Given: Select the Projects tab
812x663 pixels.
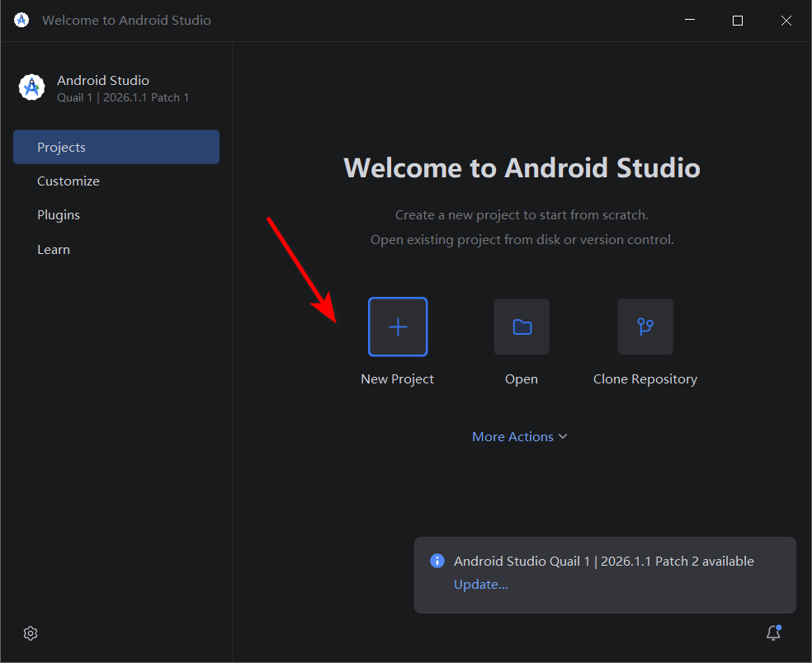Looking at the screenshot, I should click(x=116, y=147).
